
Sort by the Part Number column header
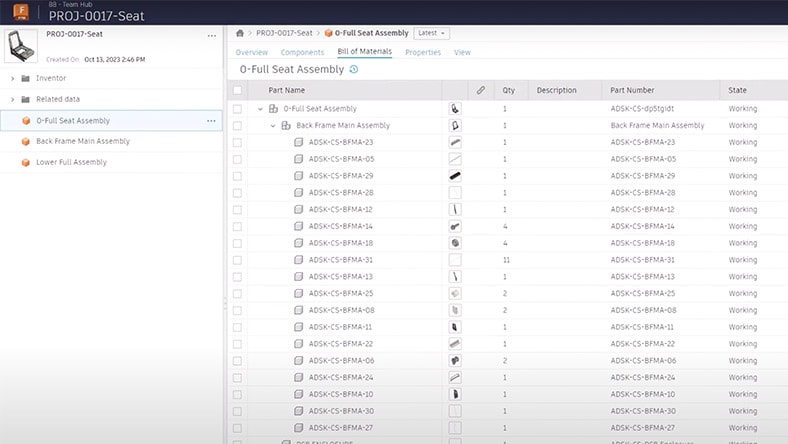[x=632, y=90]
